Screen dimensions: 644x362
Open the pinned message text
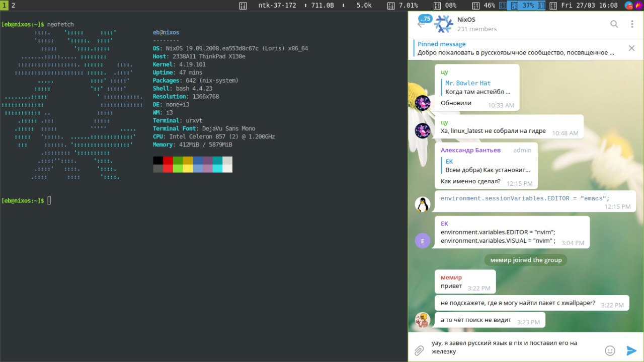(516, 52)
